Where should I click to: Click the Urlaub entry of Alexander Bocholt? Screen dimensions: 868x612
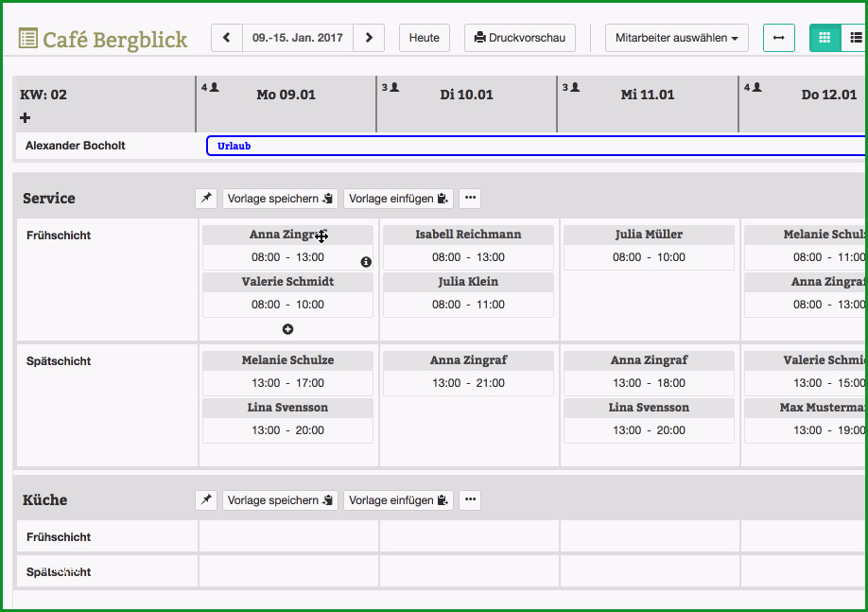point(536,146)
